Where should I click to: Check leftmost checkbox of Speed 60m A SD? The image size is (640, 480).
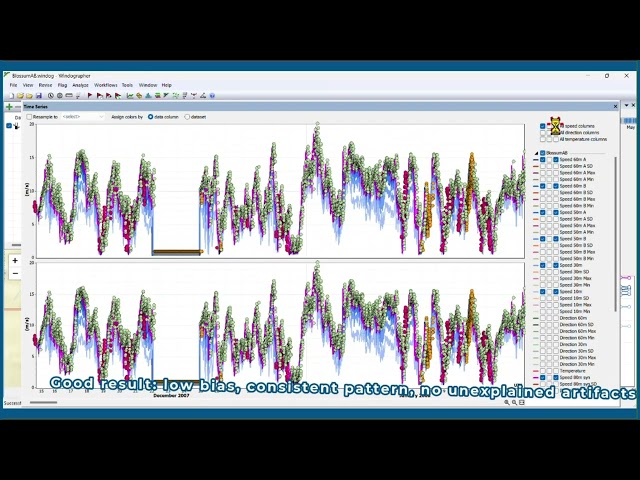pos(542,166)
